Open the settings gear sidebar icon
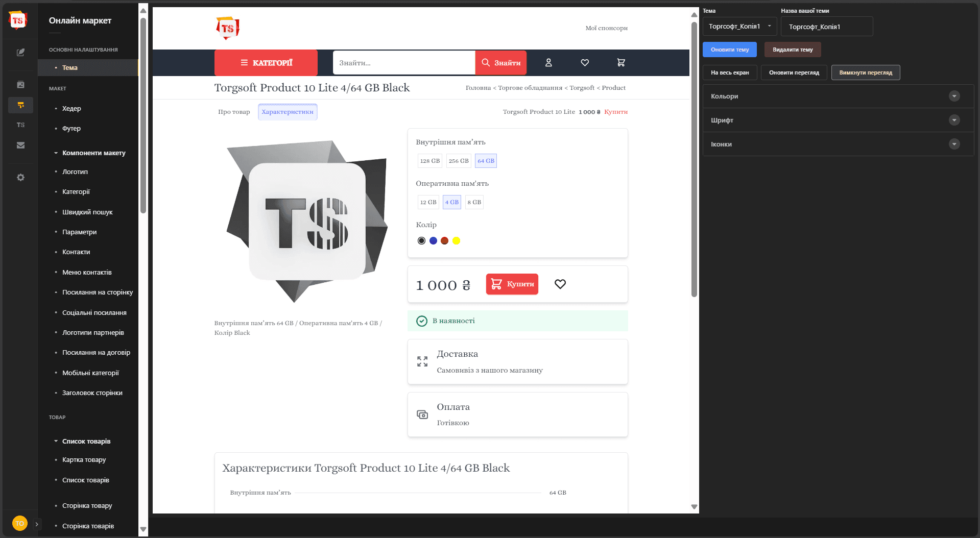980x538 pixels. click(20, 178)
